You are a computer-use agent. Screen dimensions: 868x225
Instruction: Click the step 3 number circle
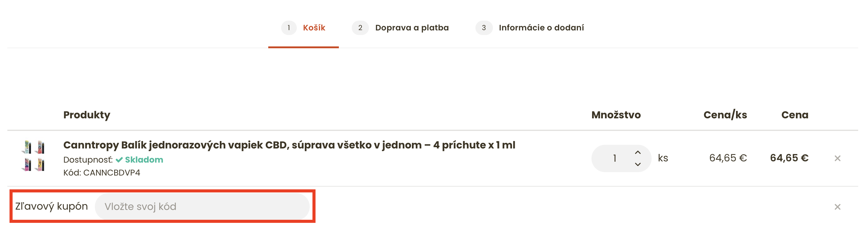click(x=483, y=28)
